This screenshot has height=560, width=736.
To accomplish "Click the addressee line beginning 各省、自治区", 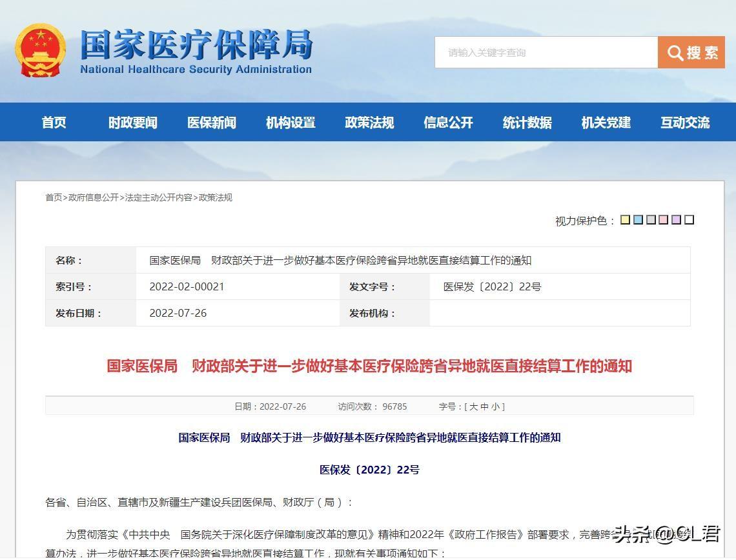I will [x=199, y=503].
